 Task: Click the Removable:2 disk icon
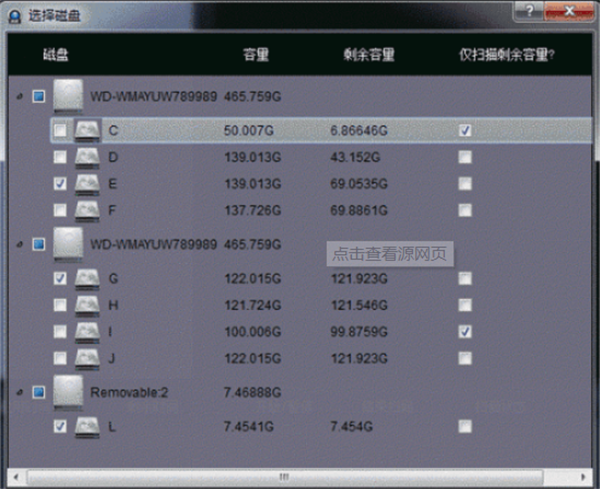[68, 392]
